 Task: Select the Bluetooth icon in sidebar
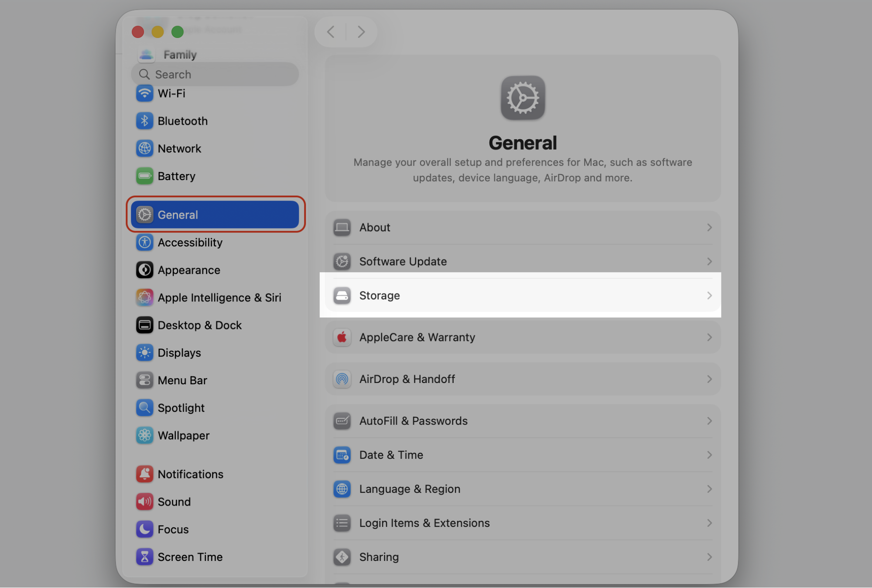click(144, 121)
